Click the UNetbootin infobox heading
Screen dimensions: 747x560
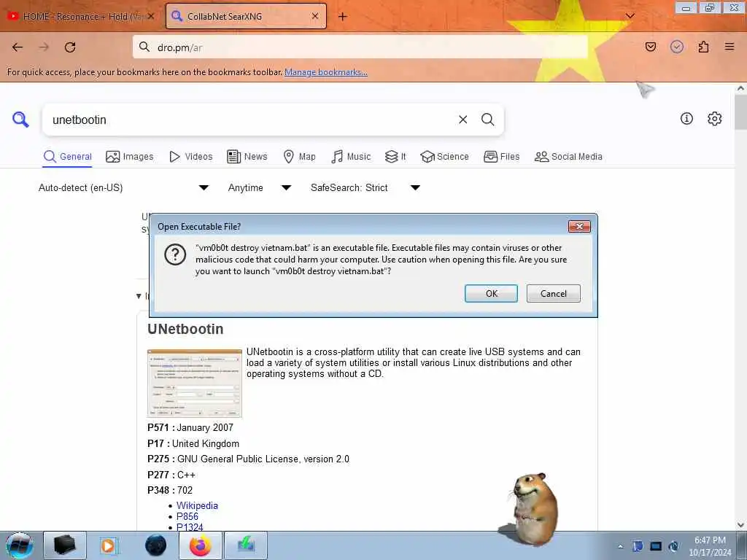[x=185, y=329]
